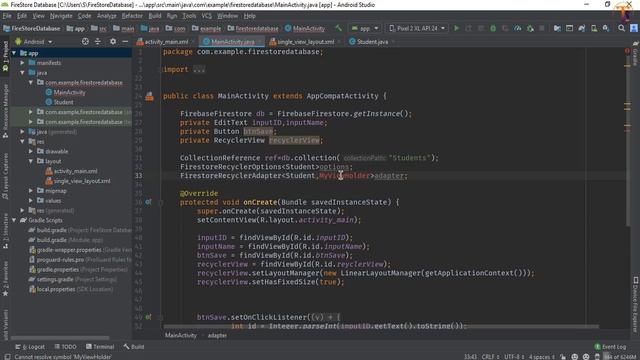Image resolution: width=640 pixels, height=360 pixels.
Task: Select single_view_layout.xml in layout folder
Action: [x=82, y=181]
